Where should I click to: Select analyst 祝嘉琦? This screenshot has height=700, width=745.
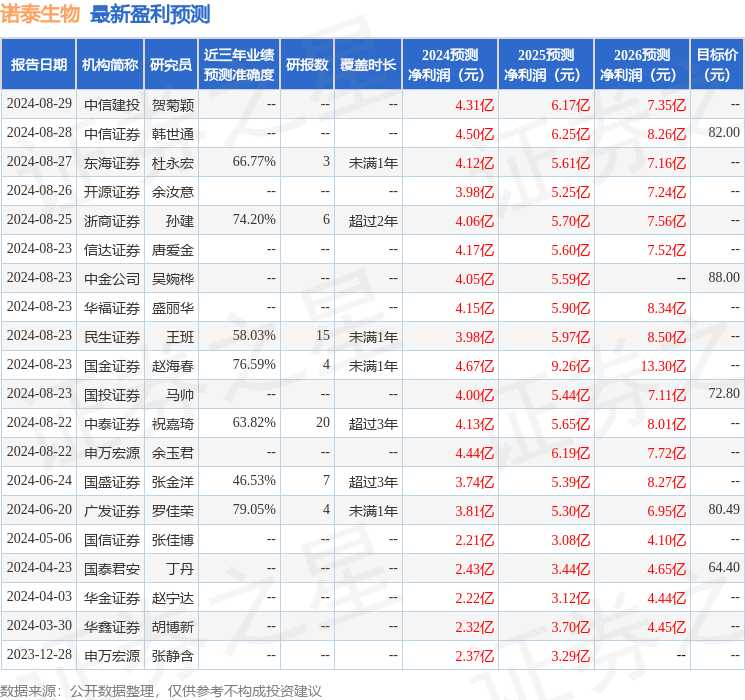click(x=173, y=424)
